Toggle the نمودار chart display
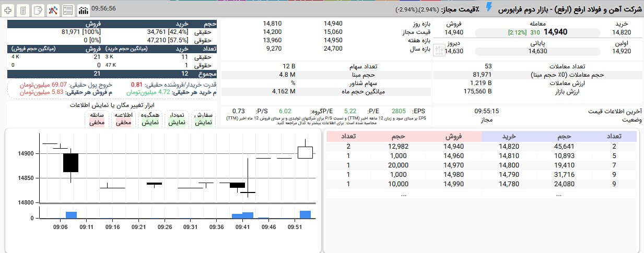The image size is (644, 253). (x=176, y=119)
